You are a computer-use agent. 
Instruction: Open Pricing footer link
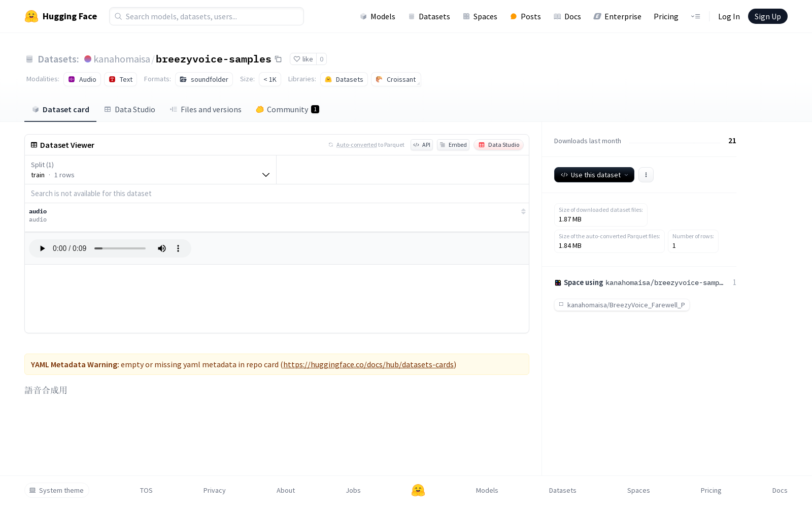tap(711, 490)
